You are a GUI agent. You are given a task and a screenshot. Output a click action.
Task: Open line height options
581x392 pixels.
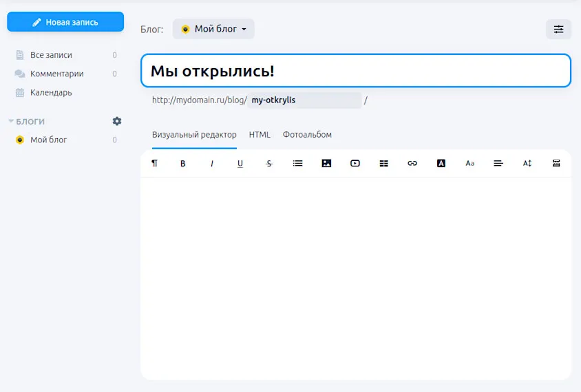click(527, 163)
